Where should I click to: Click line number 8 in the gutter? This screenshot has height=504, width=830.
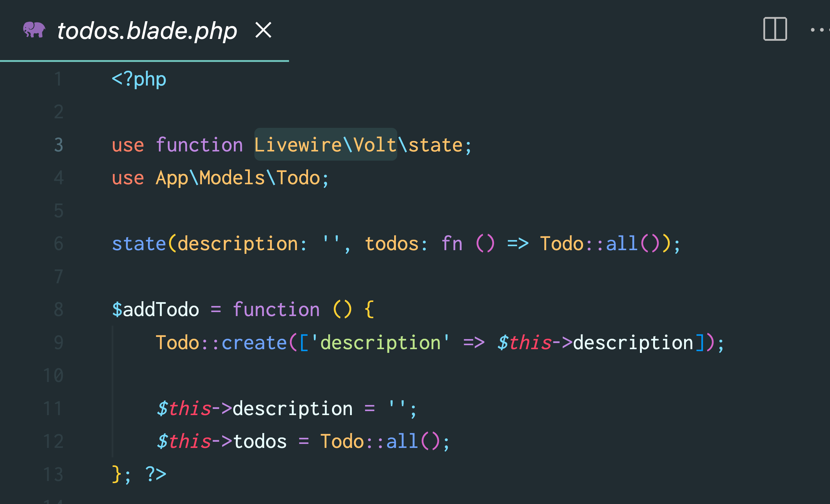point(59,310)
